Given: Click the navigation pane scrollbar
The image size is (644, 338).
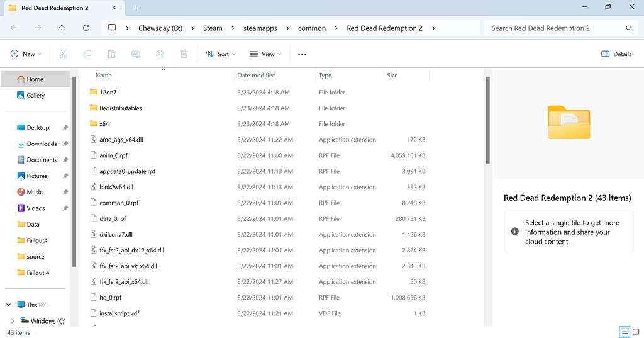Looking at the screenshot, I should (x=74, y=172).
